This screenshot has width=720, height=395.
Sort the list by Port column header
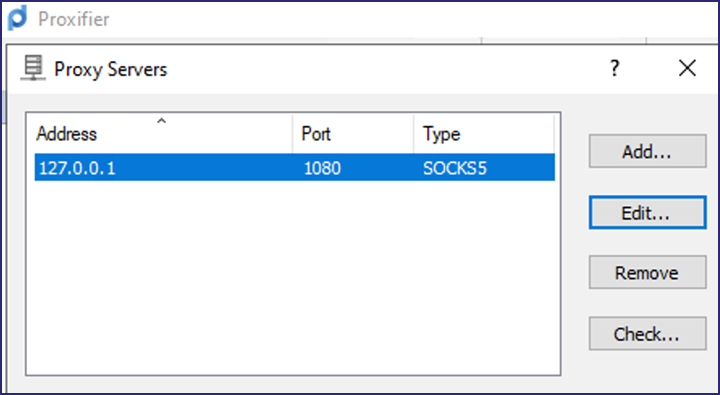[x=353, y=134]
